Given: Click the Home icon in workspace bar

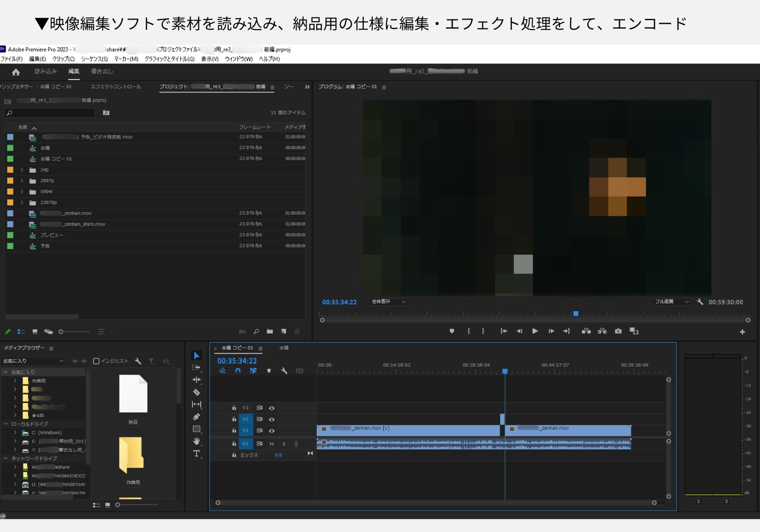Looking at the screenshot, I should [16, 72].
